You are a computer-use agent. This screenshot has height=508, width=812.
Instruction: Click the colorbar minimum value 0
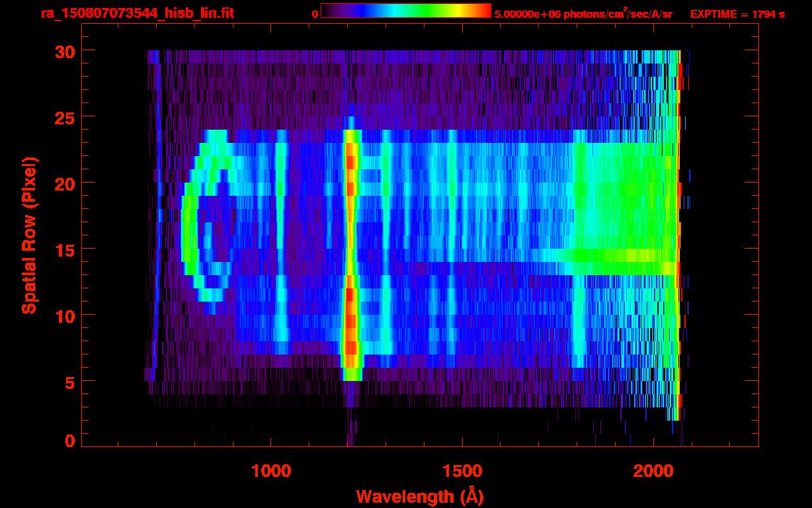315,14
